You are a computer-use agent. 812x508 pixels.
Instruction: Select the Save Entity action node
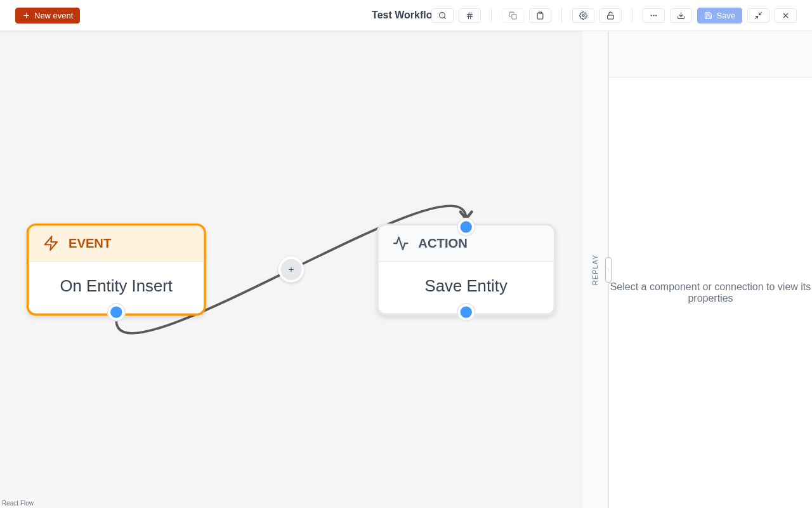click(466, 286)
